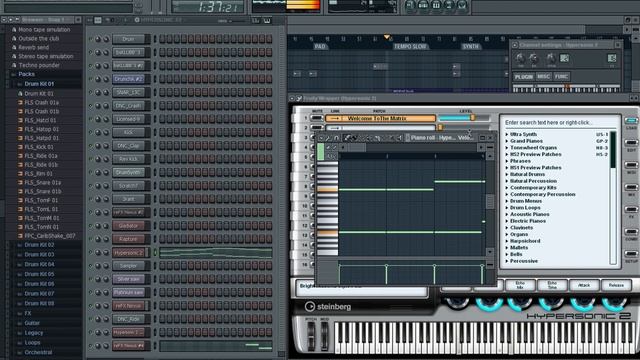The height and width of the screenshot is (360, 640).
Task: Expand Ultra Synth preset category
Action: (507, 134)
